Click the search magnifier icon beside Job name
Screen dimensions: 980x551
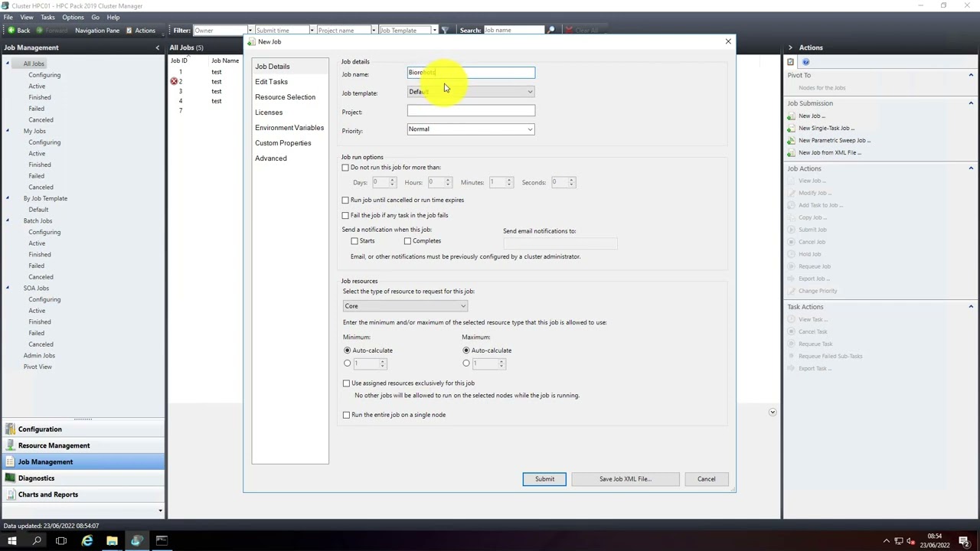pos(550,31)
